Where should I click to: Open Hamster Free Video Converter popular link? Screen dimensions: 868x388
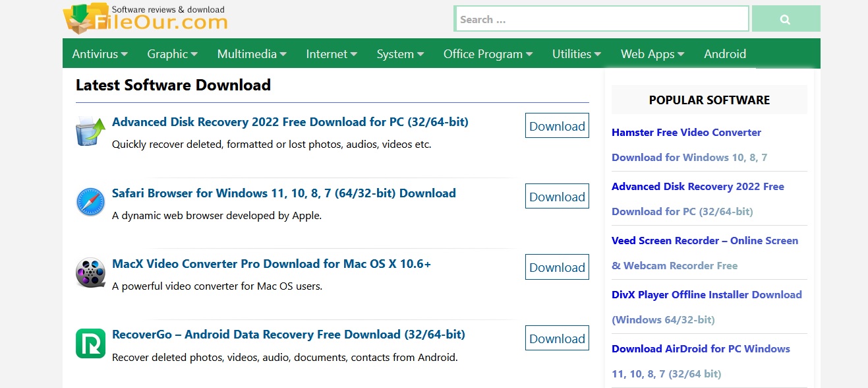click(x=689, y=145)
